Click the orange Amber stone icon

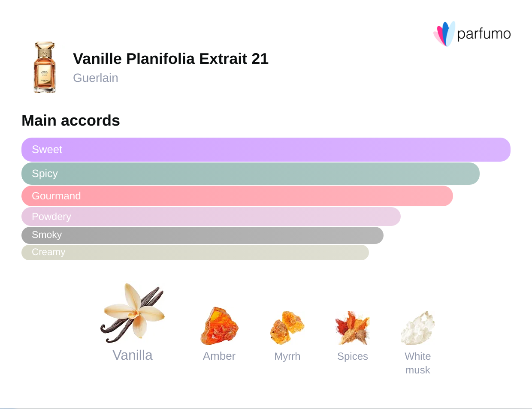tap(219, 326)
